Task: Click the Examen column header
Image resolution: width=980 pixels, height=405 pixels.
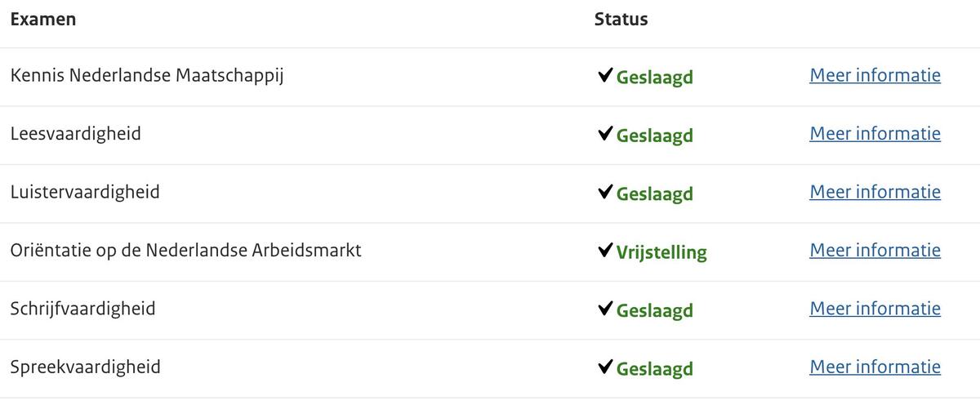Action: tap(43, 20)
